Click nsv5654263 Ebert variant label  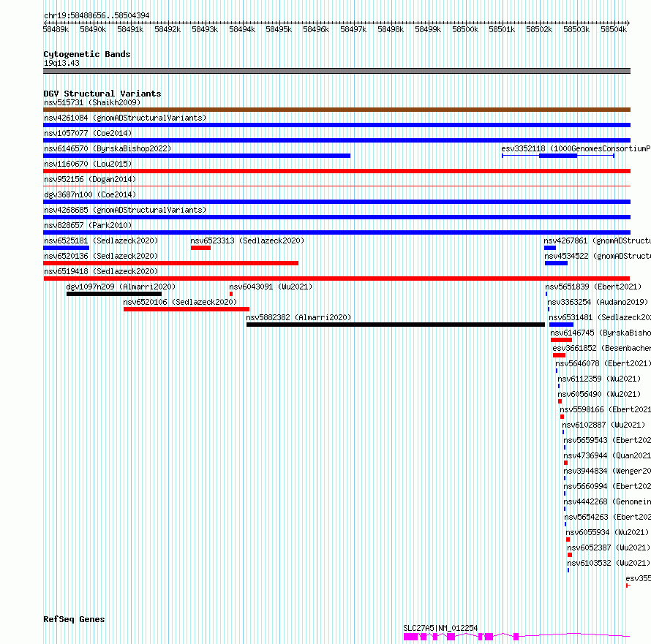[x=607, y=517]
